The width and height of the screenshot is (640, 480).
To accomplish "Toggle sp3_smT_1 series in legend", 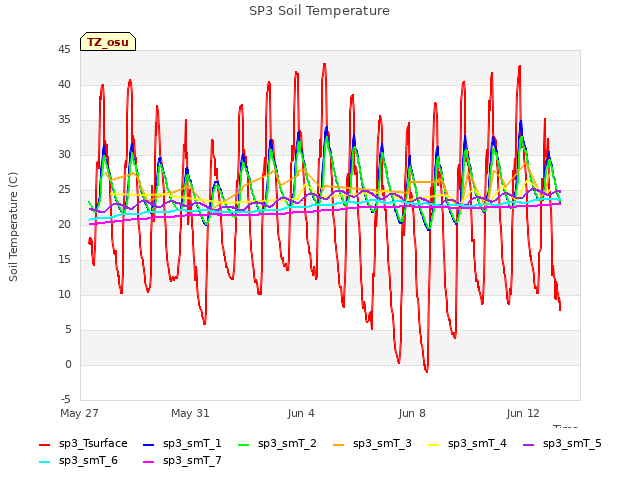I will (182, 443).
